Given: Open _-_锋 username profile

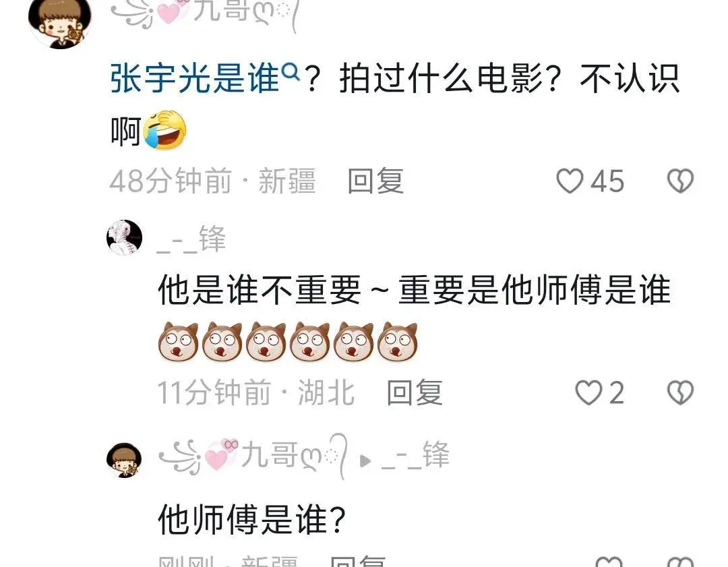Looking at the screenshot, I should tap(191, 239).
